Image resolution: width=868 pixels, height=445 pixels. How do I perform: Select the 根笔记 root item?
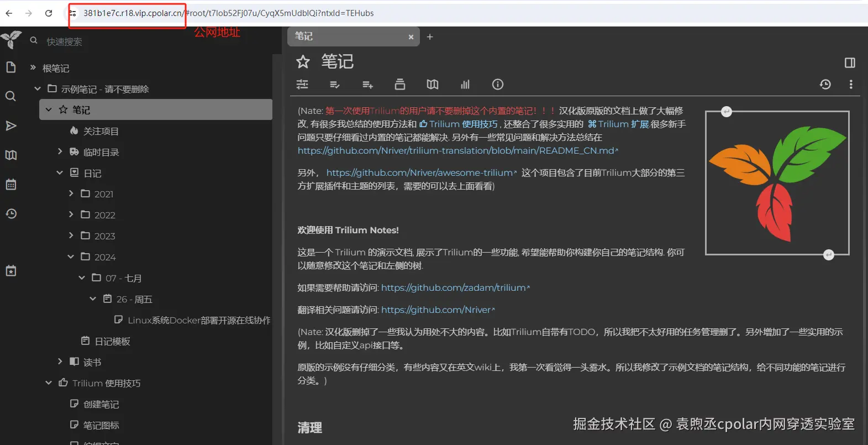[x=56, y=68]
